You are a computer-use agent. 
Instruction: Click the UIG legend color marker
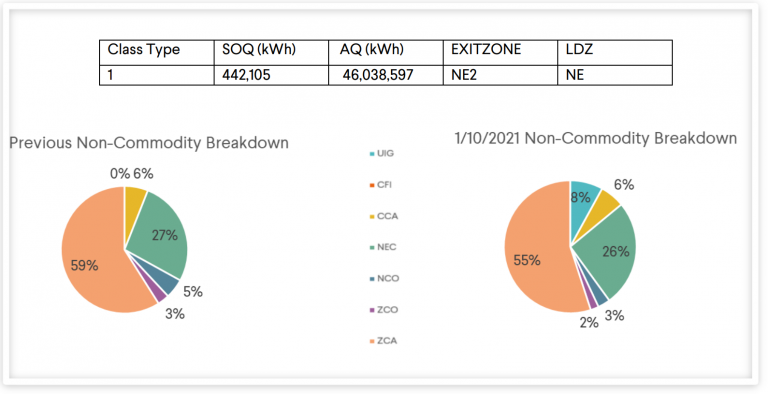(x=372, y=154)
